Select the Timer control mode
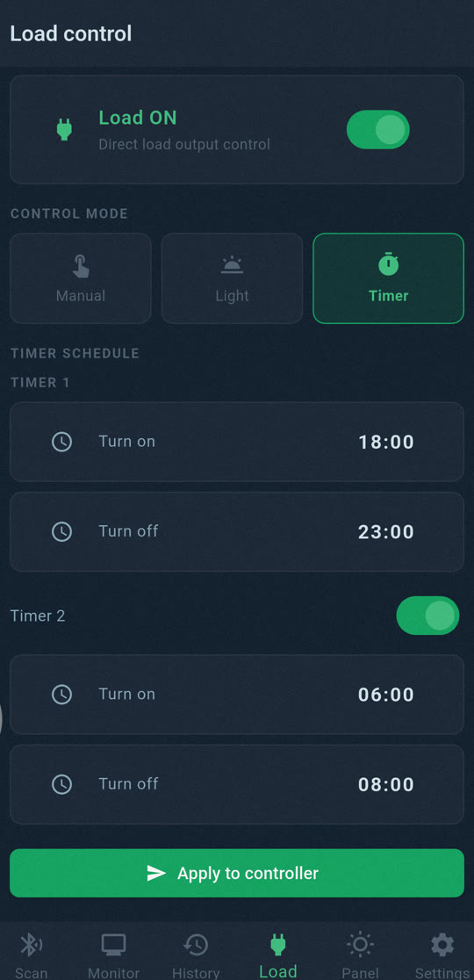The height and width of the screenshot is (980, 474). pyautogui.click(x=389, y=278)
